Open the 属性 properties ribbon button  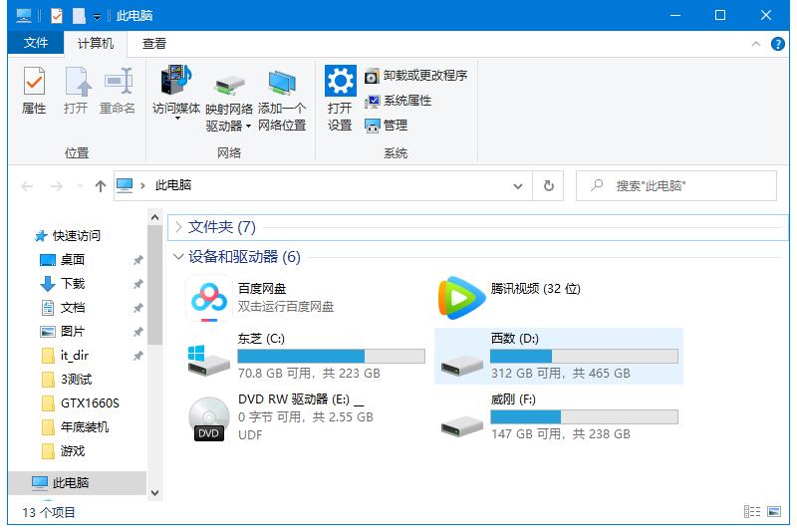click(x=34, y=91)
